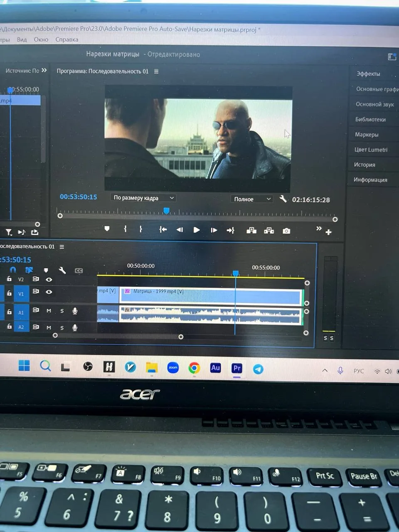The height and width of the screenshot is (532, 399).
Task: Click the Add Marker button in program monitor
Action: (107, 229)
